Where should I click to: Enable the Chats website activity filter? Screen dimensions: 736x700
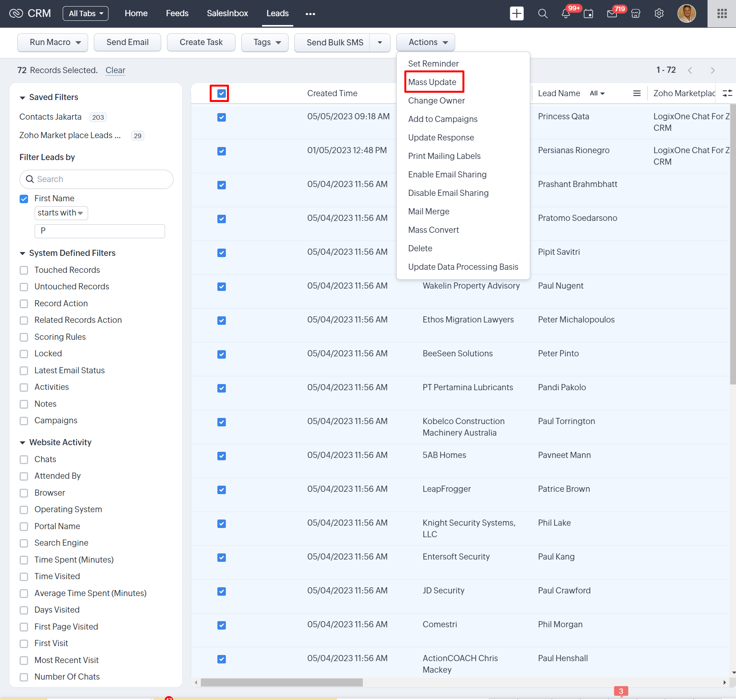tap(24, 459)
